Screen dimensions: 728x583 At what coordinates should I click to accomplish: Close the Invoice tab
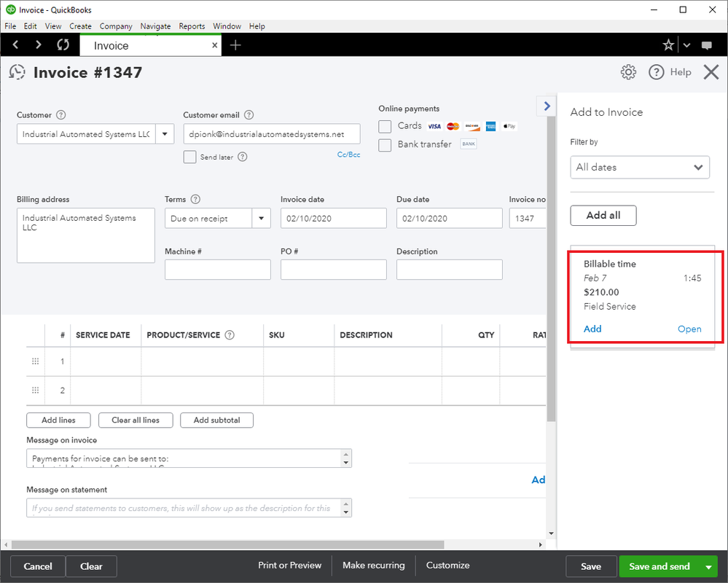coord(214,45)
